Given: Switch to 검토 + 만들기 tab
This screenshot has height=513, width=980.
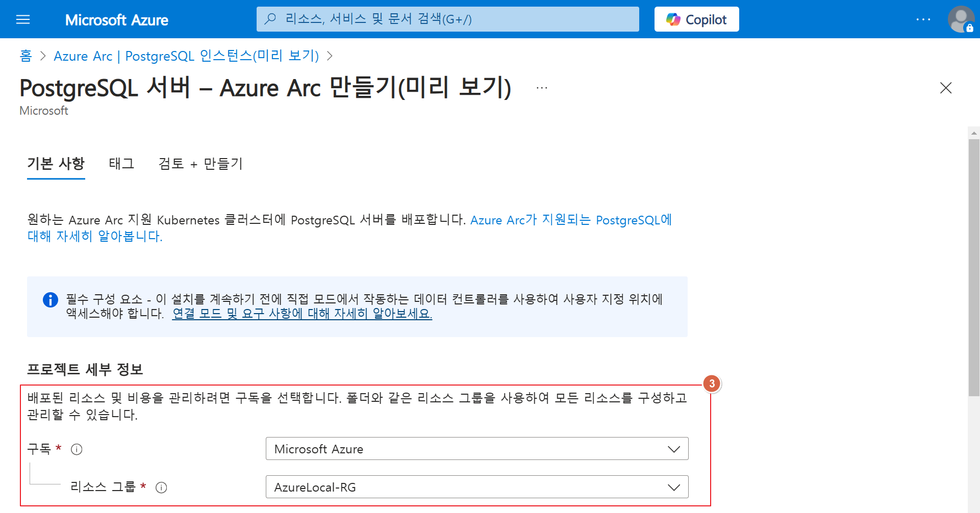Looking at the screenshot, I should pyautogui.click(x=200, y=164).
